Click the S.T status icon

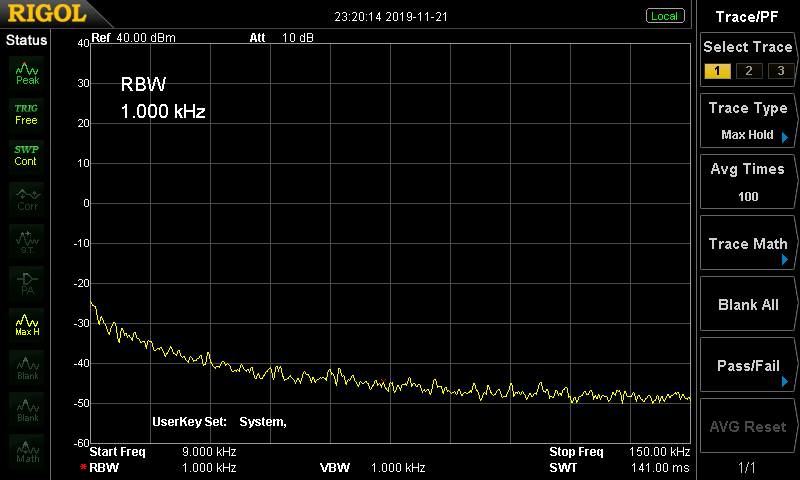click(27, 240)
